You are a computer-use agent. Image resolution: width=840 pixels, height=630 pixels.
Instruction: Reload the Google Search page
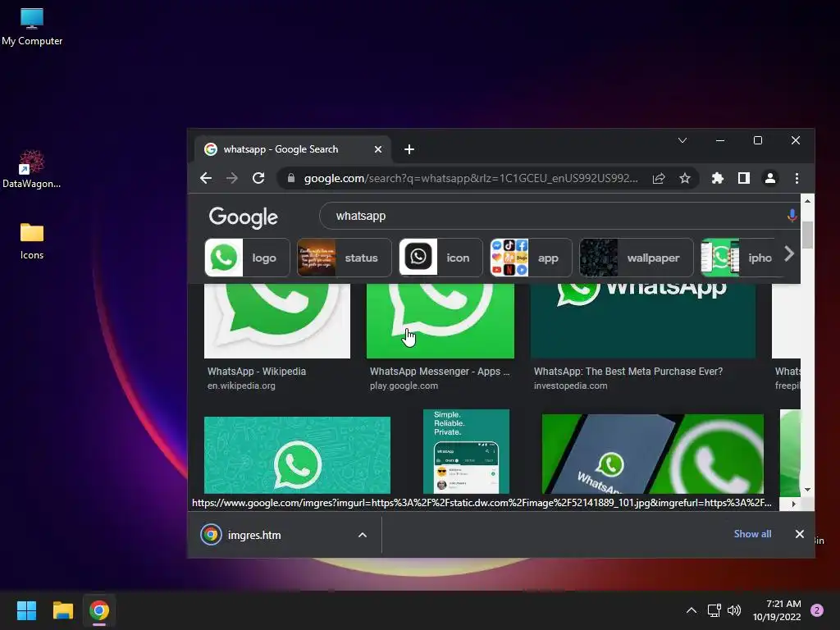tap(258, 178)
